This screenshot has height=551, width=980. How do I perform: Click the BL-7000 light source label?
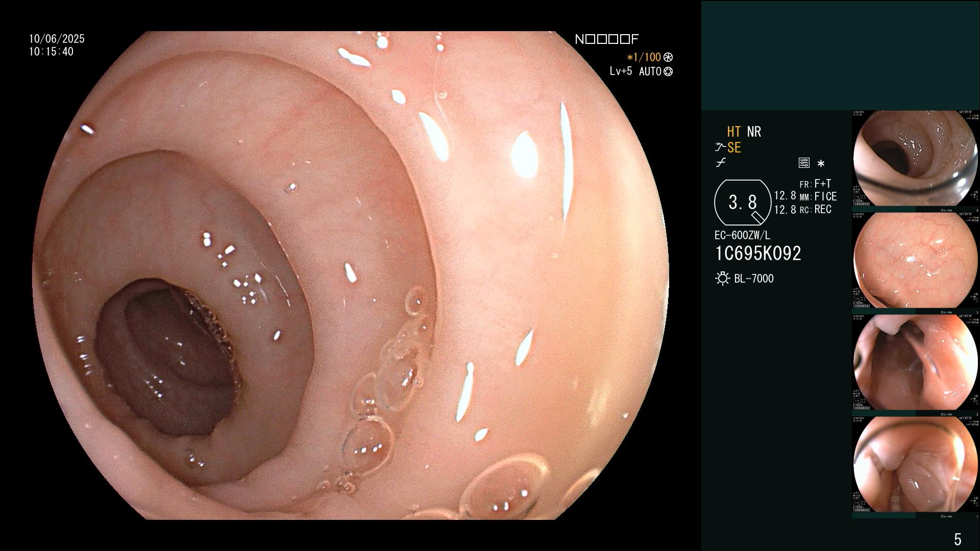tap(754, 279)
